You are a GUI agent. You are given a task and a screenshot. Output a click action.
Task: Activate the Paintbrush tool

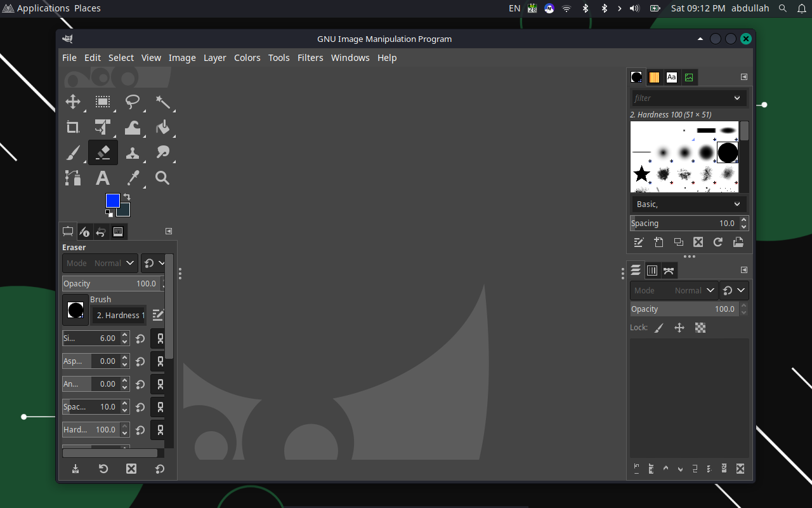[x=73, y=153]
